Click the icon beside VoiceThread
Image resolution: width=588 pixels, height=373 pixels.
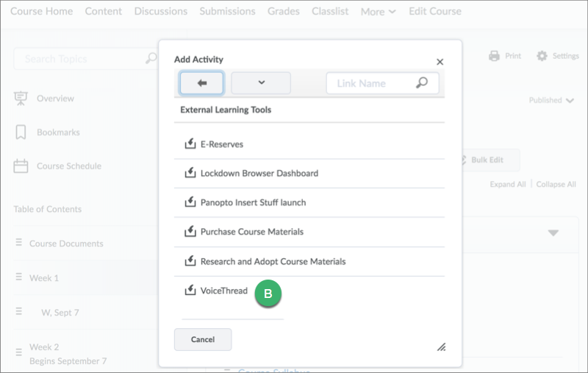tap(190, 290)
